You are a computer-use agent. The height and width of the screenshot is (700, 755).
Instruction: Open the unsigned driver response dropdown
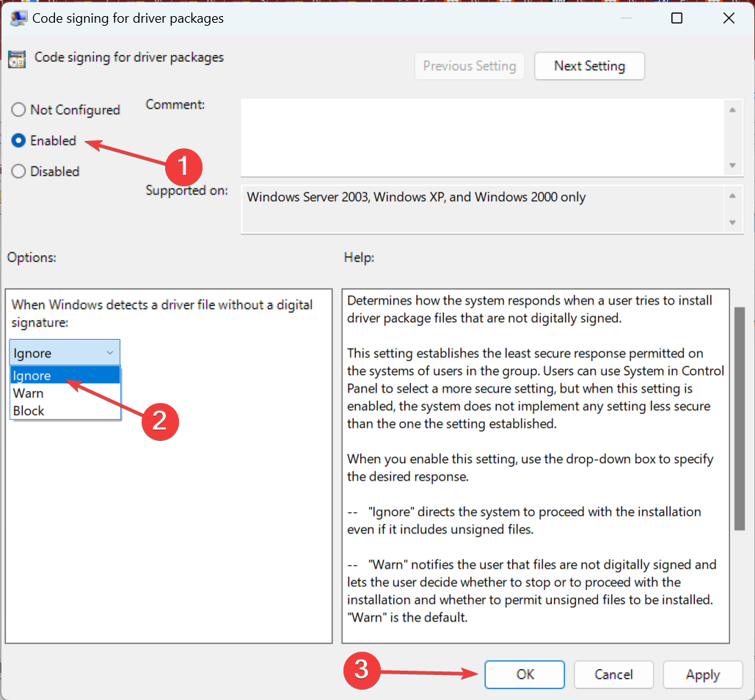pyautogui.click(x=65, y=353)
